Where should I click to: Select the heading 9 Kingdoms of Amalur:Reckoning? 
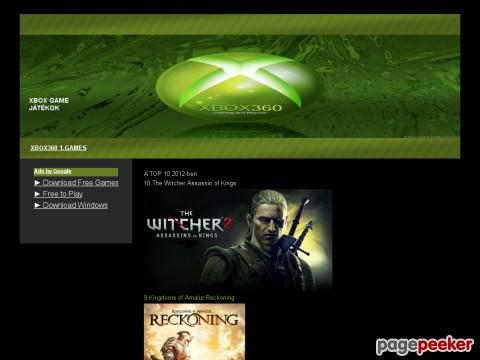coord(189,298)
